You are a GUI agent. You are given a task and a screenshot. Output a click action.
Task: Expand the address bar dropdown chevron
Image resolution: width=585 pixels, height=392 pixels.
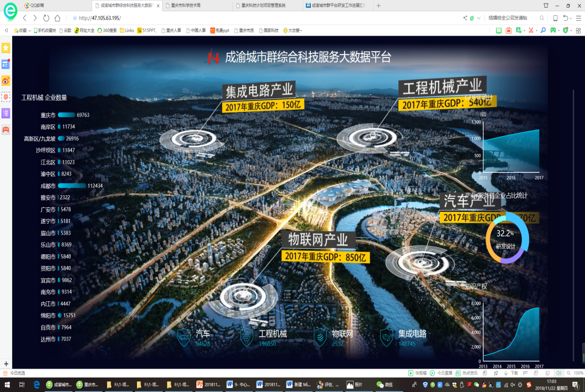(480, 18)
